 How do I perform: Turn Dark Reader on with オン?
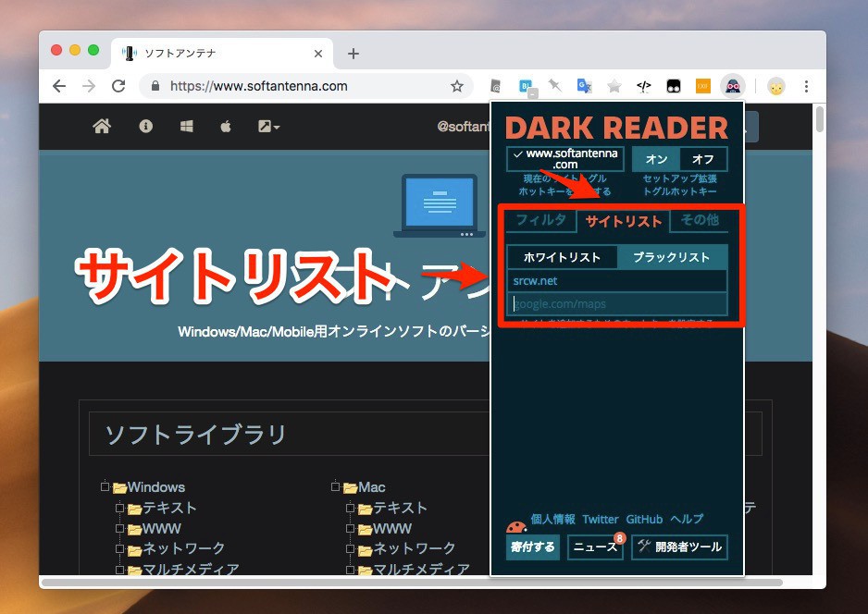656,159
